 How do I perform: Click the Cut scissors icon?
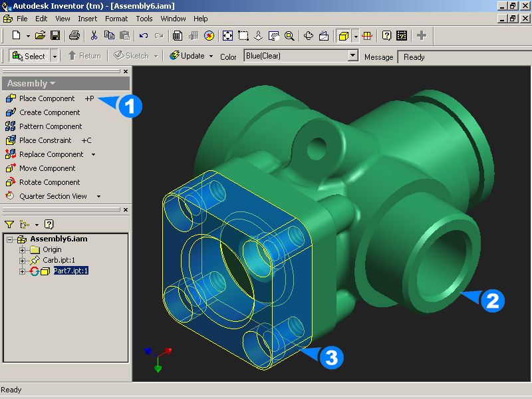pyautogui.click(x=94, y=35)
